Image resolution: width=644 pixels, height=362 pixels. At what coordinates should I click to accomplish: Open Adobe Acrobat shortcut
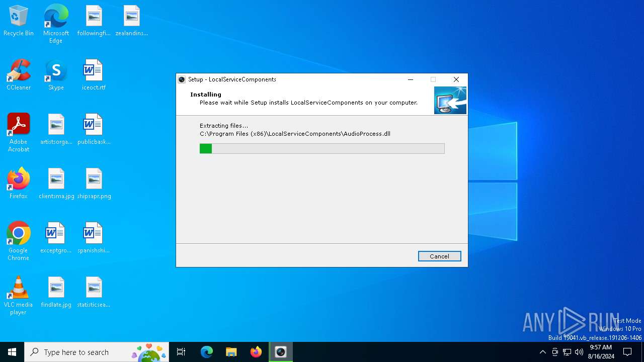[19, 133]
